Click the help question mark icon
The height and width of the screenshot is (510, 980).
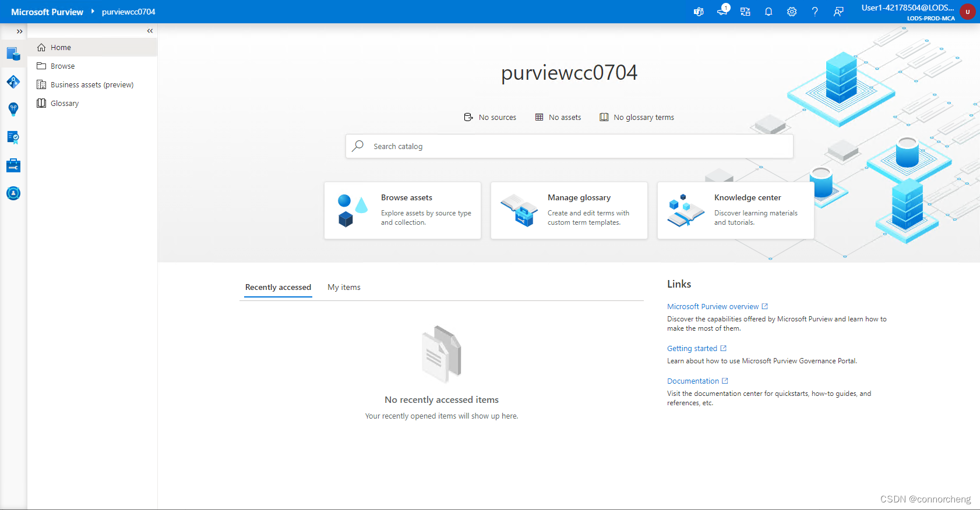[x=815, y=12]
